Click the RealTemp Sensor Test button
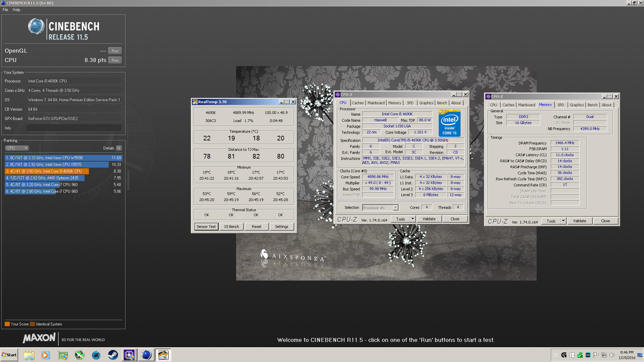 206,227
